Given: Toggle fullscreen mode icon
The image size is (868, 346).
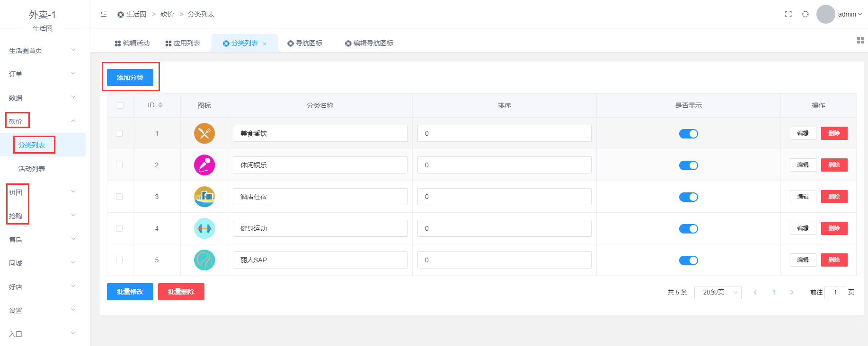Looking at the screenshot, I should coord(788,14).
